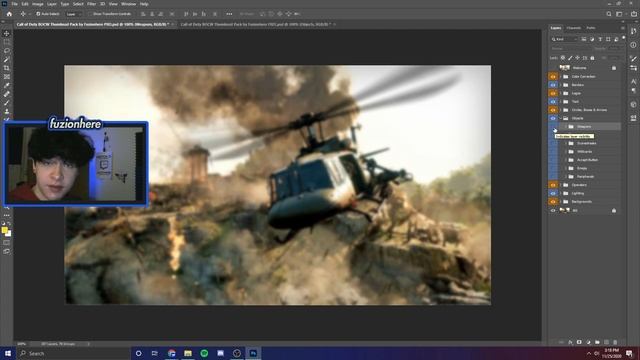Viewport: 640px width, 360px height.
Task: Click the Share icon at top right
Action: click(x=633, y=14)
